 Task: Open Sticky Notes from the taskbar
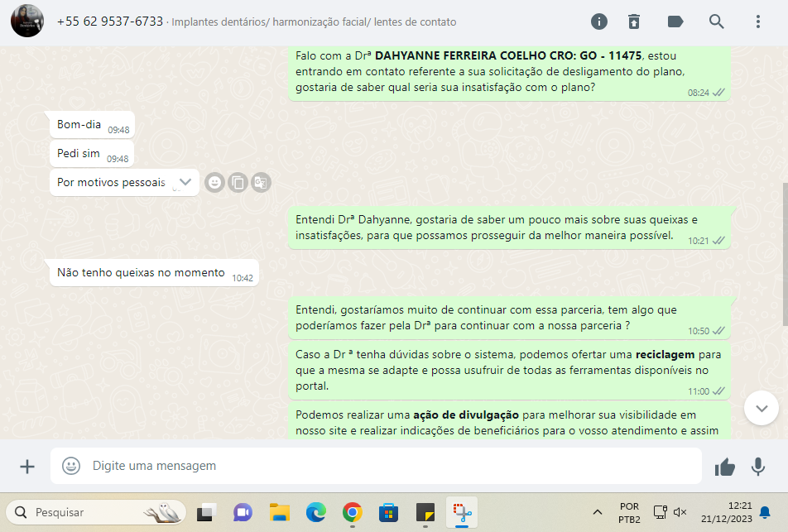425,512
